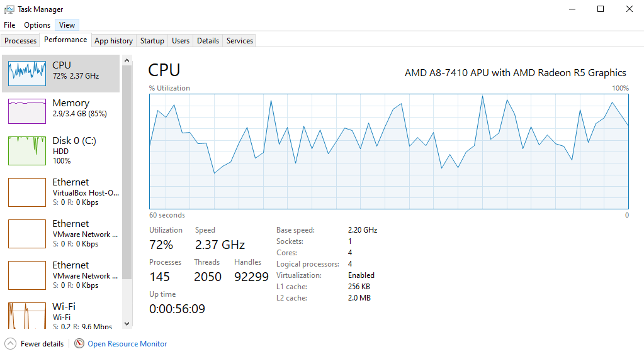Open the File menu
Viewport: 644px width, 359px height.
[x=9, y=25]
